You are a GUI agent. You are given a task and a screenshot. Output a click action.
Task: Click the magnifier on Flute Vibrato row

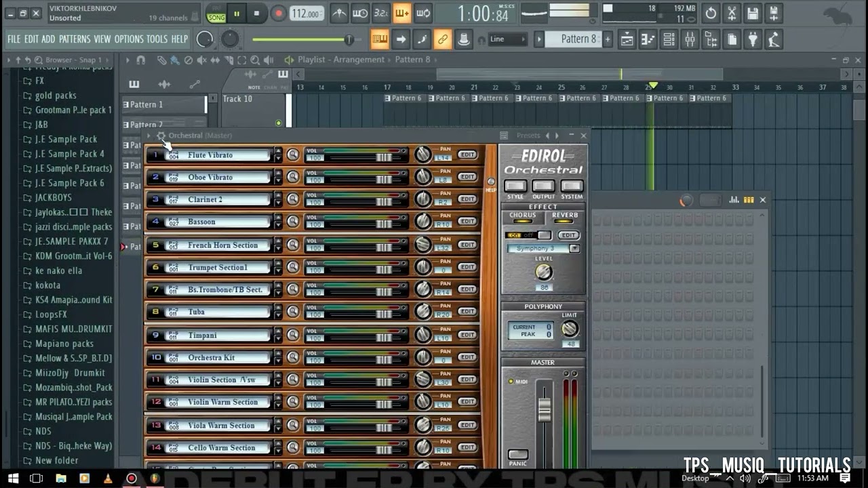pyautogui.click(x=293, y=155)
